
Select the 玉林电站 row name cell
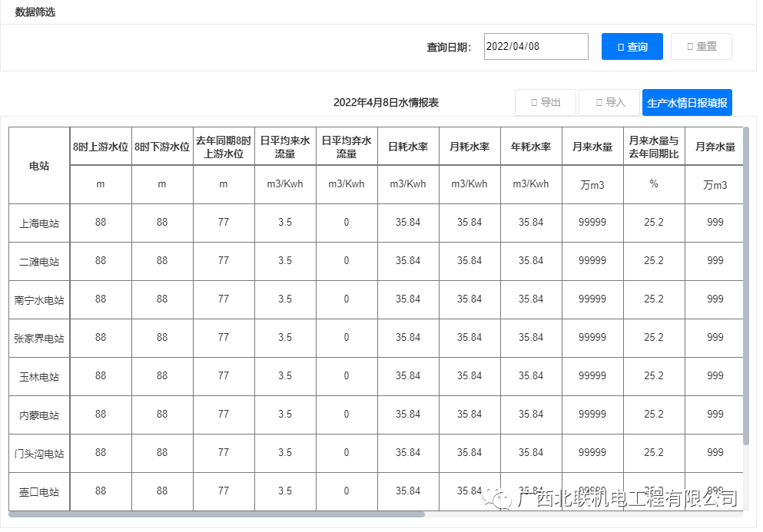pos(39,377)
